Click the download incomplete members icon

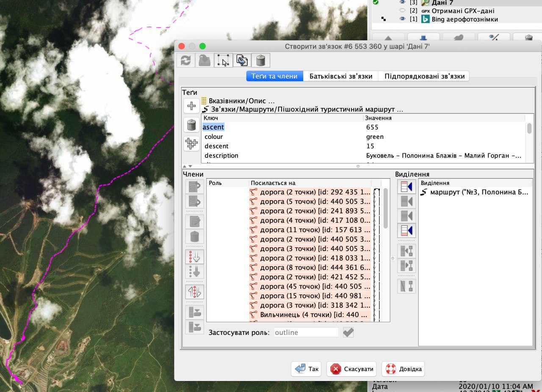[195, 312]
